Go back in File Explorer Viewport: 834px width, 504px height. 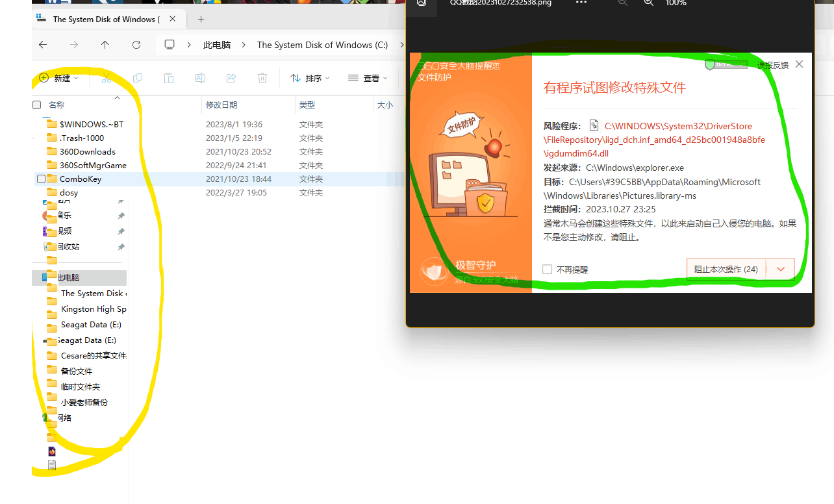(x=43, y=45)
